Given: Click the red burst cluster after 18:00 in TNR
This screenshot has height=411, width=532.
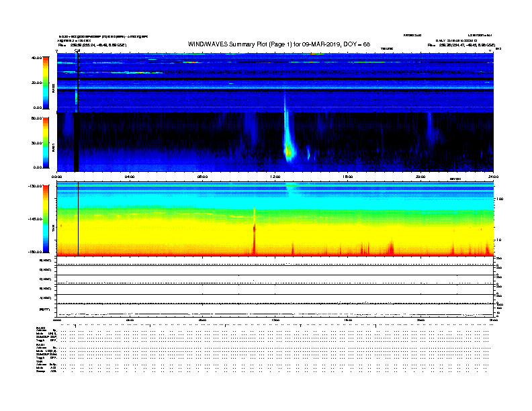Looking at the screenshot, I should click(390, 248).
